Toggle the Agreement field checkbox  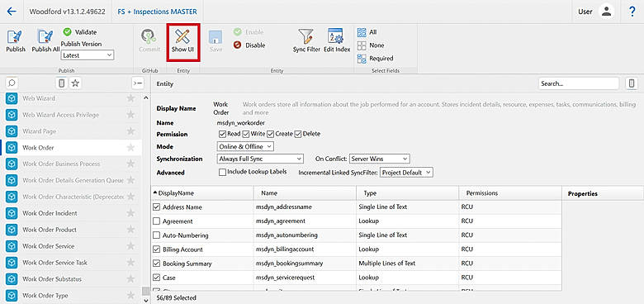[156, 221]
